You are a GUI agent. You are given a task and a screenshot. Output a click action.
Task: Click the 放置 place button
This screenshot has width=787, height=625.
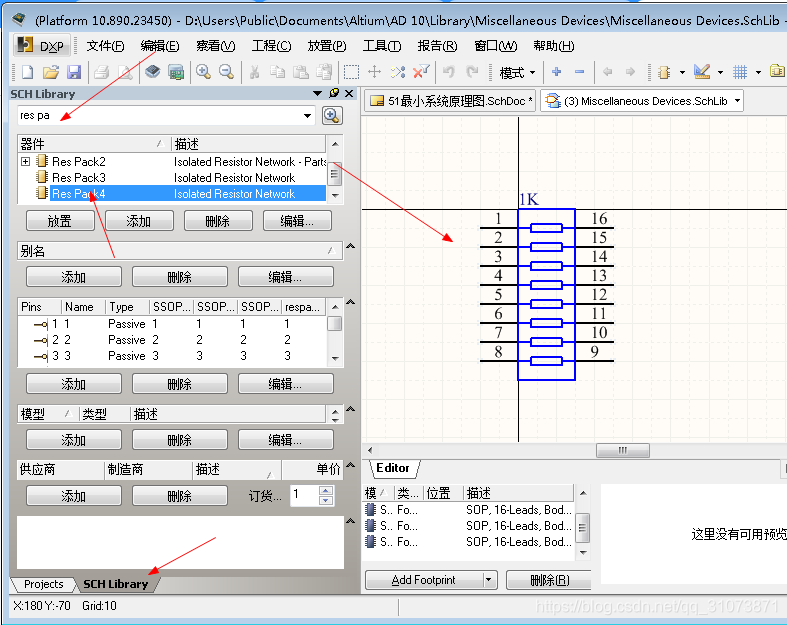59,221
